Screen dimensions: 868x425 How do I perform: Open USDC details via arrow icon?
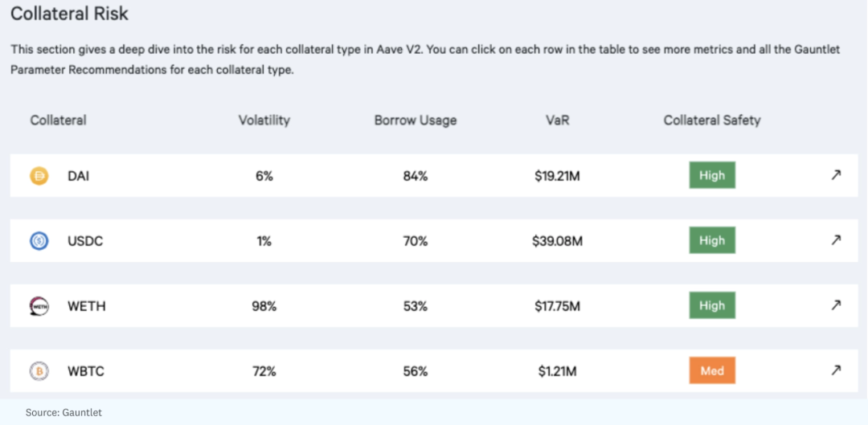[x=836, y=240]
